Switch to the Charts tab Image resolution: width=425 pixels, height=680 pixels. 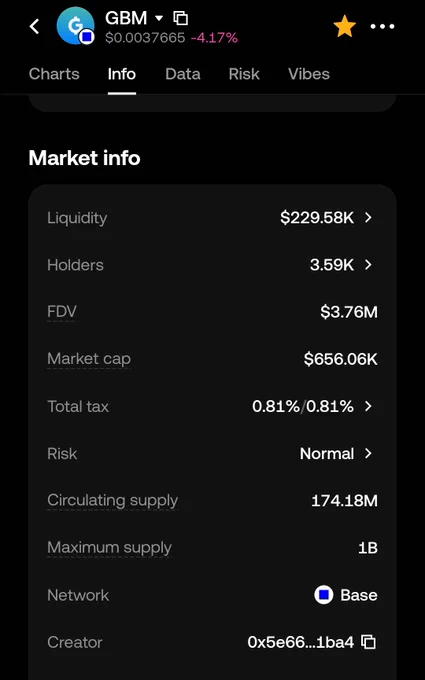pos(54,74)
